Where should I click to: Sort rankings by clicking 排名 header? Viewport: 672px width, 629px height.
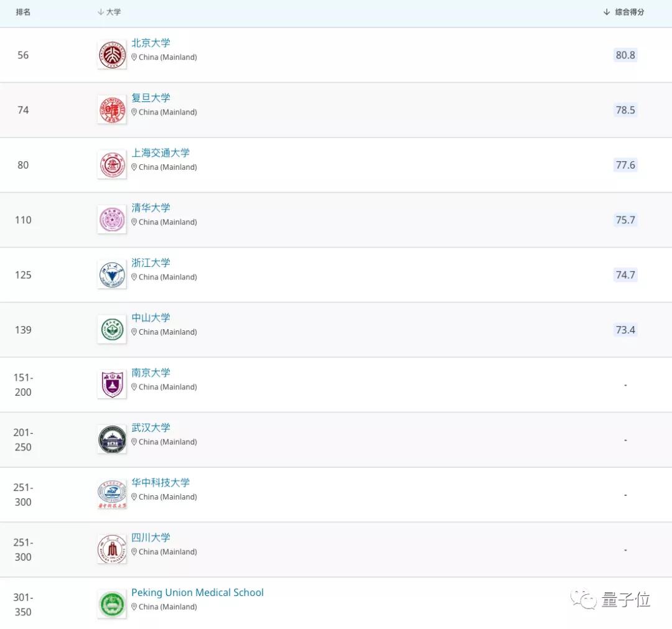(22, 12)
